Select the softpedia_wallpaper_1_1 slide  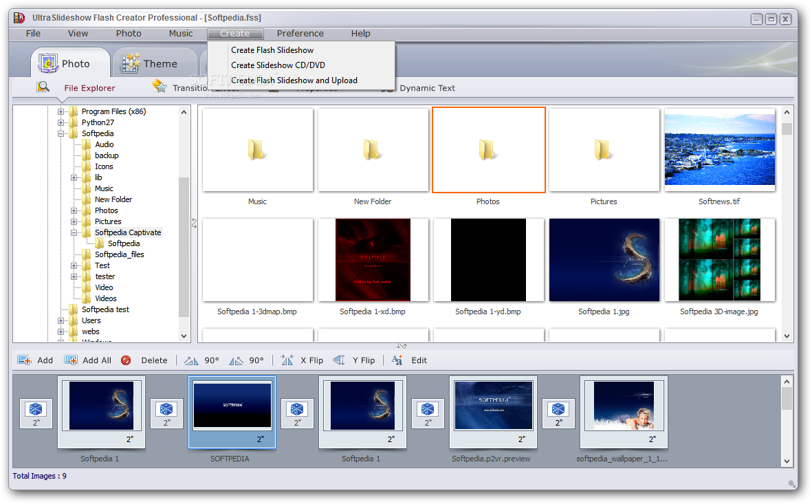click(624, 413)
